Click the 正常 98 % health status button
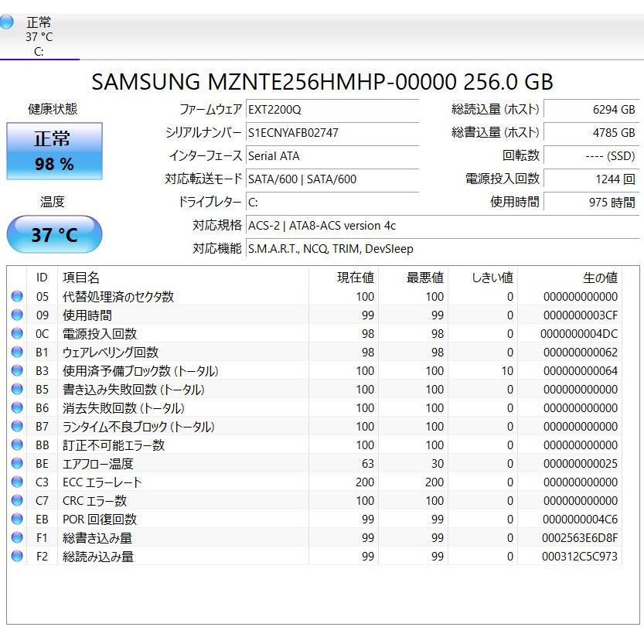The height and width of the screenshot is (644, 644). pyautogui.click(x=54, y=152)
